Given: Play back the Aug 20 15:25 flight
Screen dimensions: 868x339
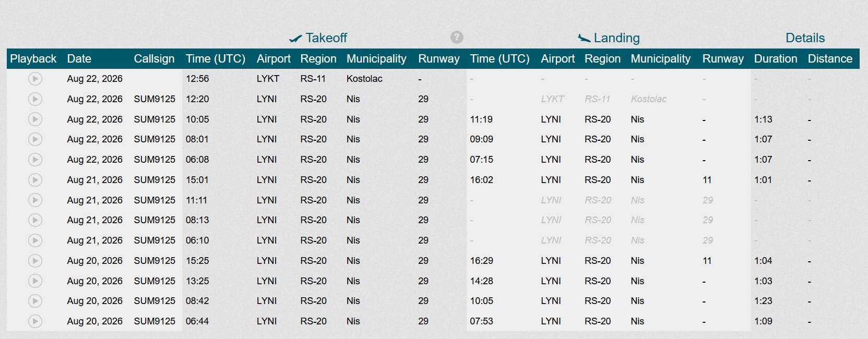Looking at the screenshot, I should coord(35,261).
